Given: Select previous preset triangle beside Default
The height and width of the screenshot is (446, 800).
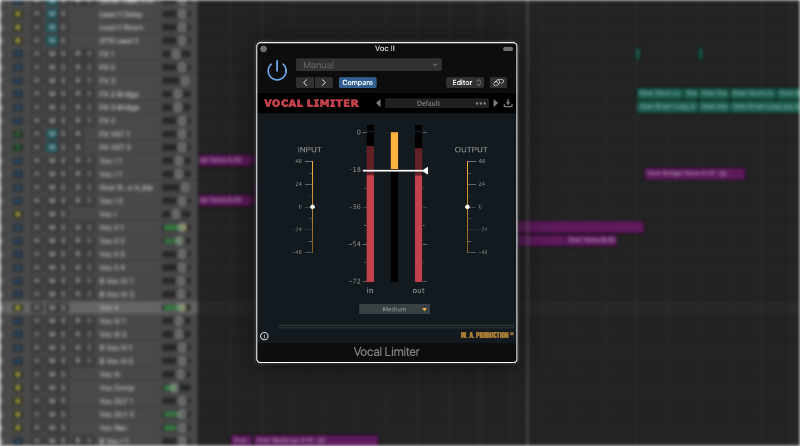Looking at the screenshot, I should tap(379, 103).
